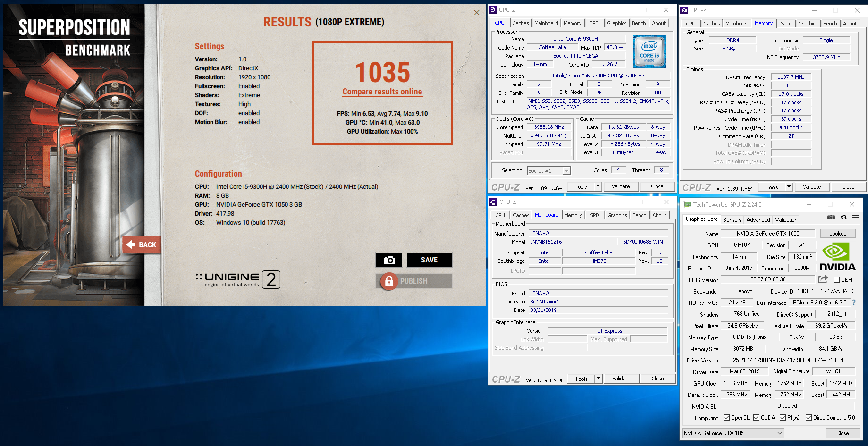Click the NVIDIA logo in GPU-Z
This screenshot has width=868, height=446.
[x=837, y=257]
